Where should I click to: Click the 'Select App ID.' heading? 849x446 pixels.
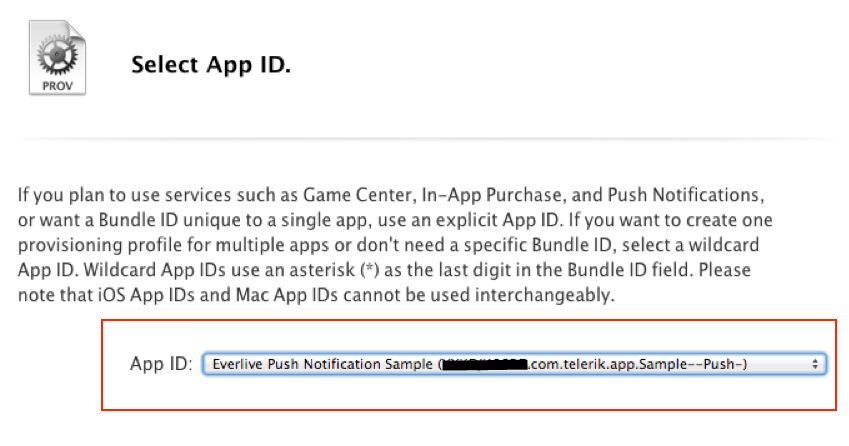click(x=211, y=66)
